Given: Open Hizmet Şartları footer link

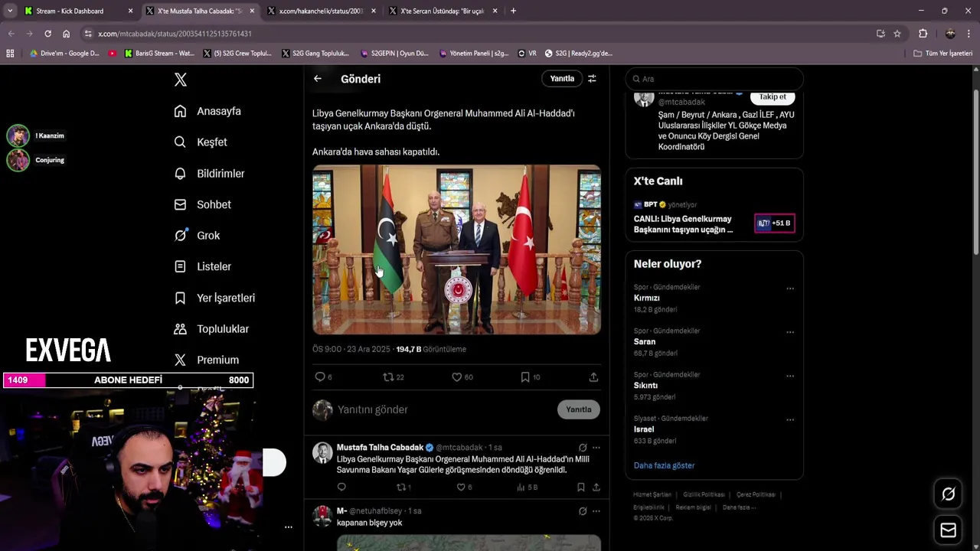Looking at the screenshot, I should pyautogui.click(x=652, y=494).
